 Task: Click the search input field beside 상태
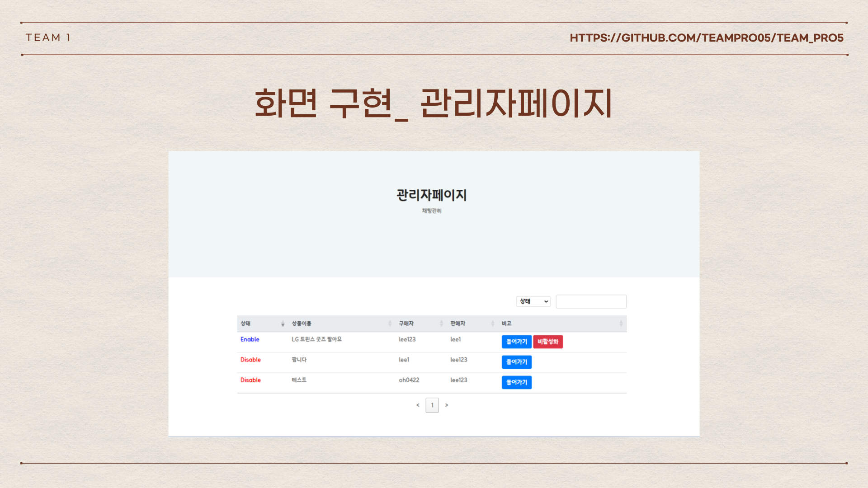pyautogui.click(x=591, y=301)
